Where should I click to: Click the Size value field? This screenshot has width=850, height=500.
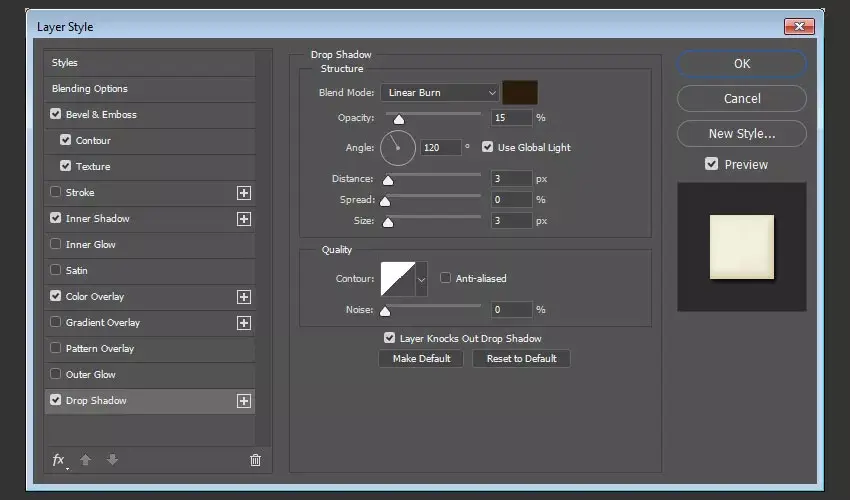click(512, 221)
